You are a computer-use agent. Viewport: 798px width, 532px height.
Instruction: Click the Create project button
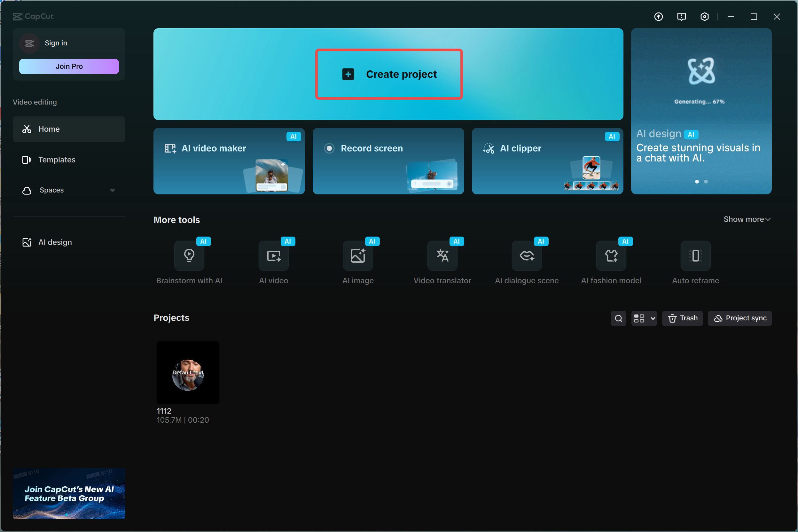[x=389, y=74]
